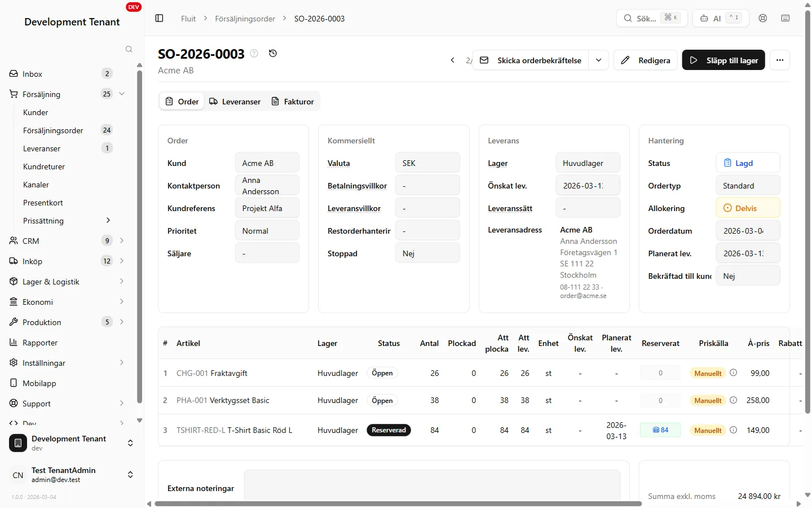Expand the Inköp section chevron
Screen dimensions: 812x508
pos(122,261)
